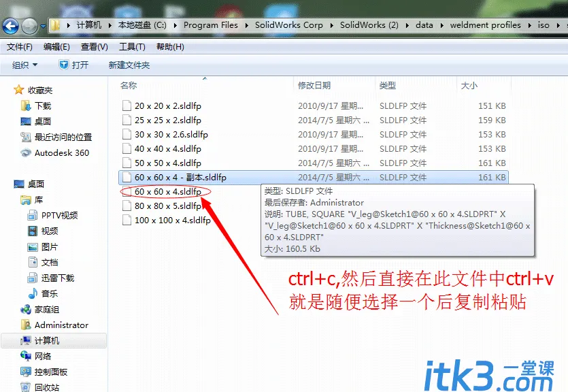Open the Administrator user folder

[x=54, y=325]
